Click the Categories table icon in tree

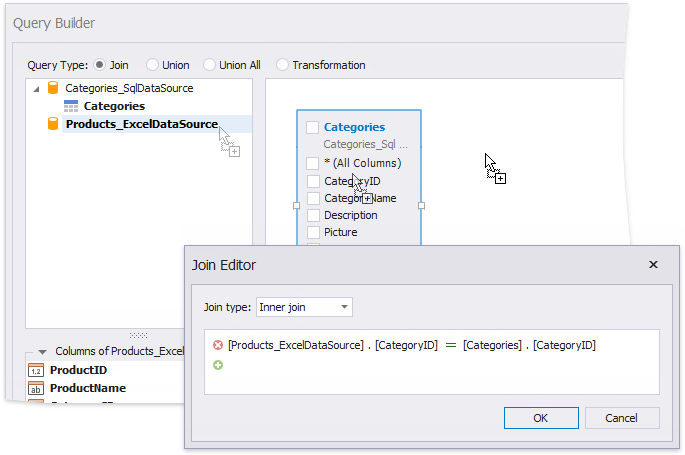click(71, 106)
